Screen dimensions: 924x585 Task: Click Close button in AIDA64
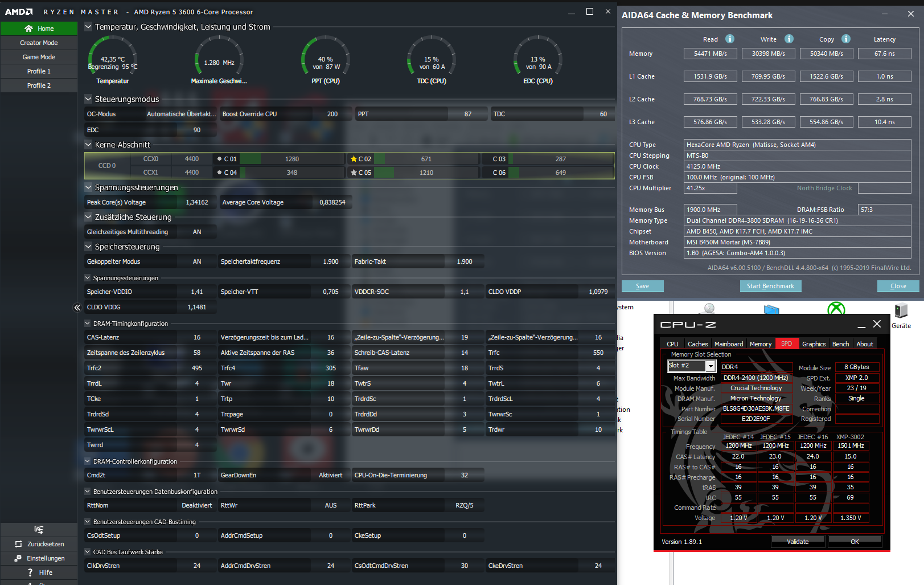point(898,286)
